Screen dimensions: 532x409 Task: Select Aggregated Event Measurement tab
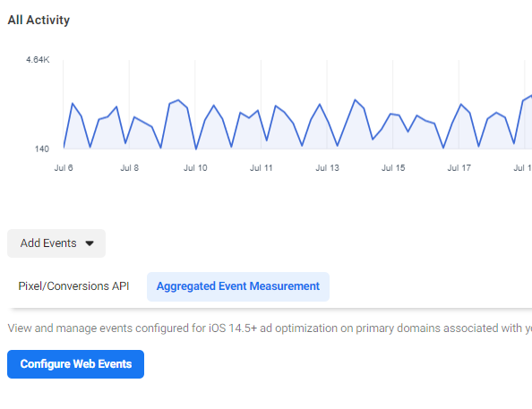tap(238, 286)
